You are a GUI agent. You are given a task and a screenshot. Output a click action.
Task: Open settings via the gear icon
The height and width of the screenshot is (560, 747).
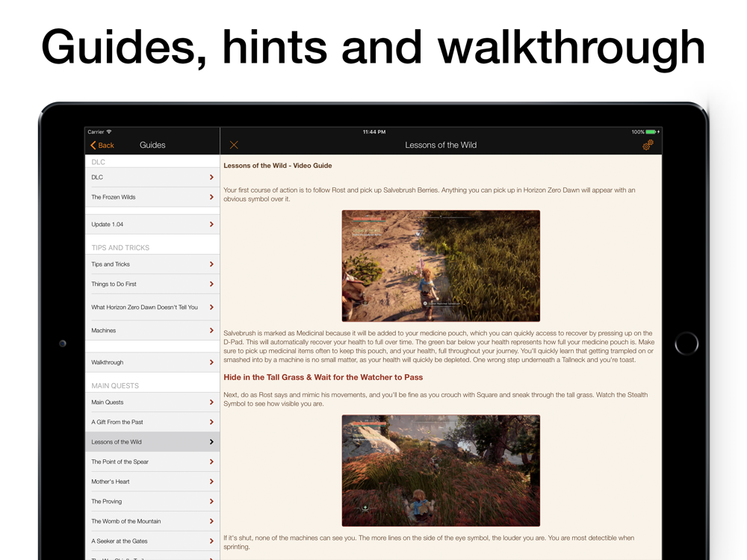coord(648,145)
